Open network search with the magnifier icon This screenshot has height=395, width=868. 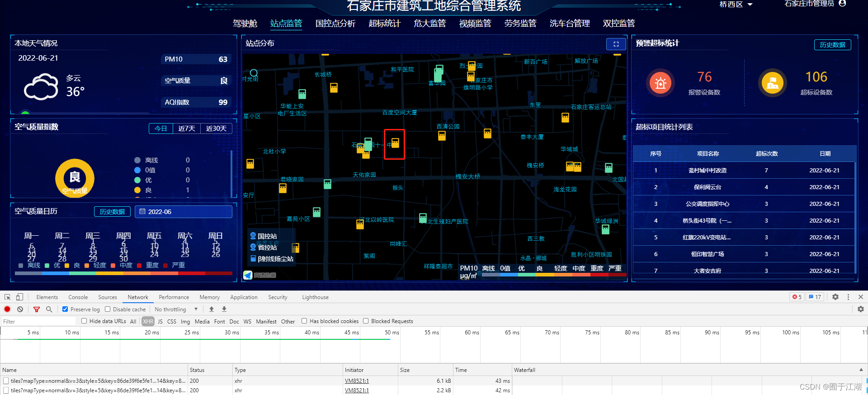click(49, 309)
